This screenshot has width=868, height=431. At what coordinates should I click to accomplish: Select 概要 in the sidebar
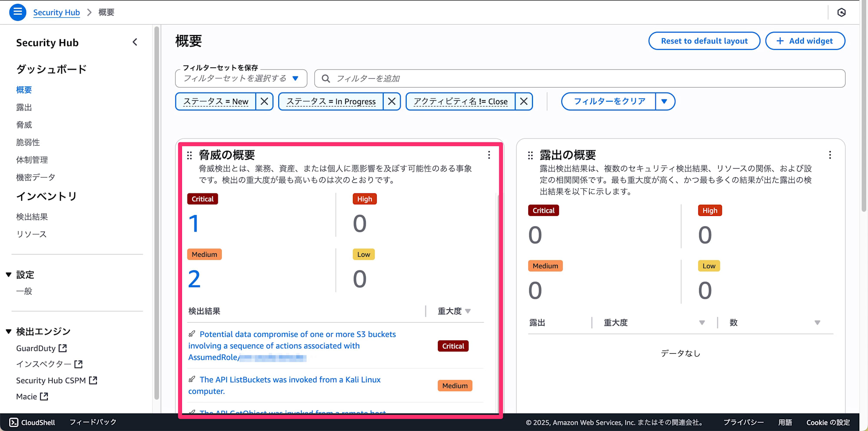pyautogui.click(x=24, y=90)
